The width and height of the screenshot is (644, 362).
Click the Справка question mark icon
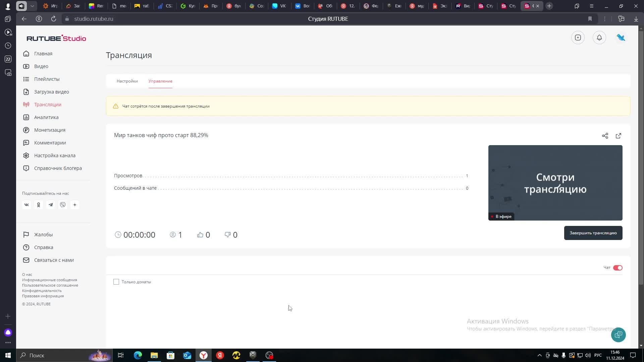[x=26, y=247]
